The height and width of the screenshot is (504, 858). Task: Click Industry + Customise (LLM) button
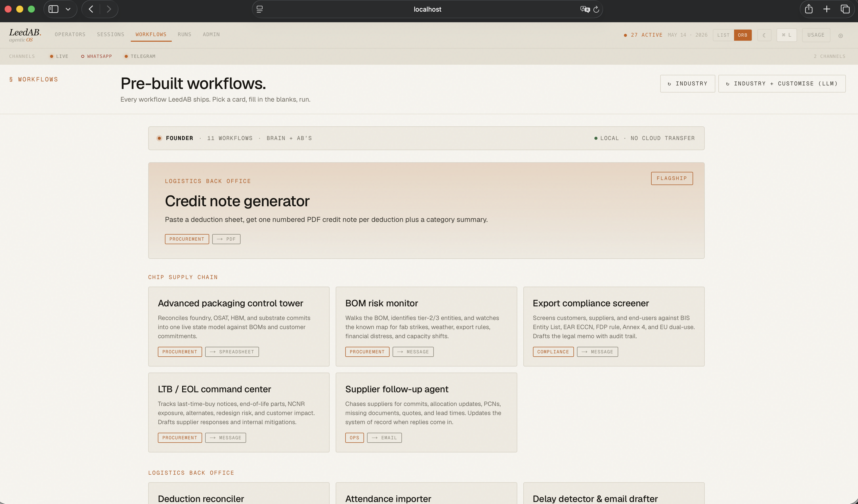pos(782,83)
